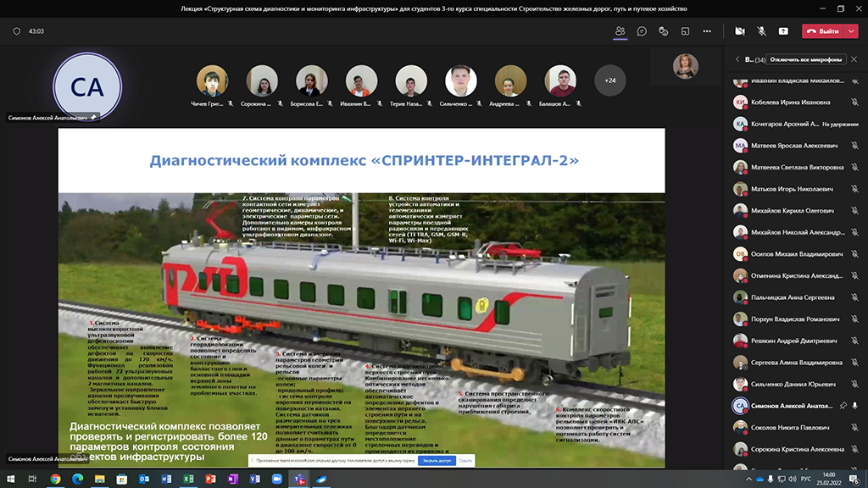Click Закрыть доступ button in sharing bar
The height and width of the screenshot is (488, 868).
click(437, 460)
